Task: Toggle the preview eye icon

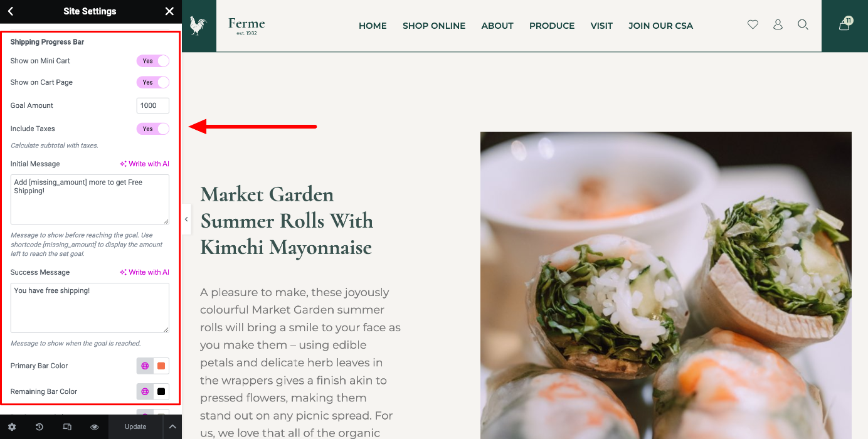Action: [95, 427]
